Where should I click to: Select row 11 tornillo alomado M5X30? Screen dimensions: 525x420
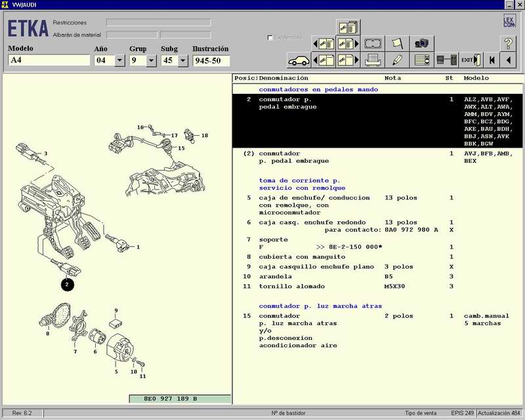(x=377, y=286)
